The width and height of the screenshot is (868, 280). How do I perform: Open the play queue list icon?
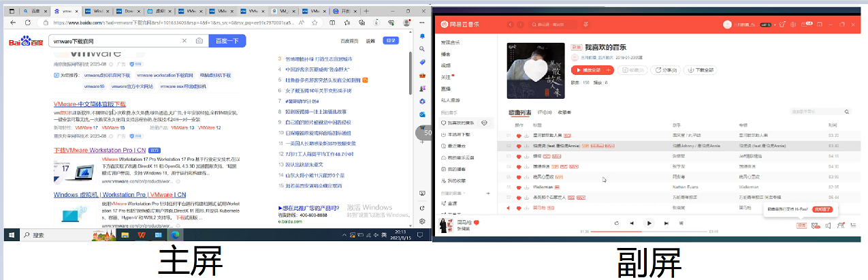tap(853, 225)
